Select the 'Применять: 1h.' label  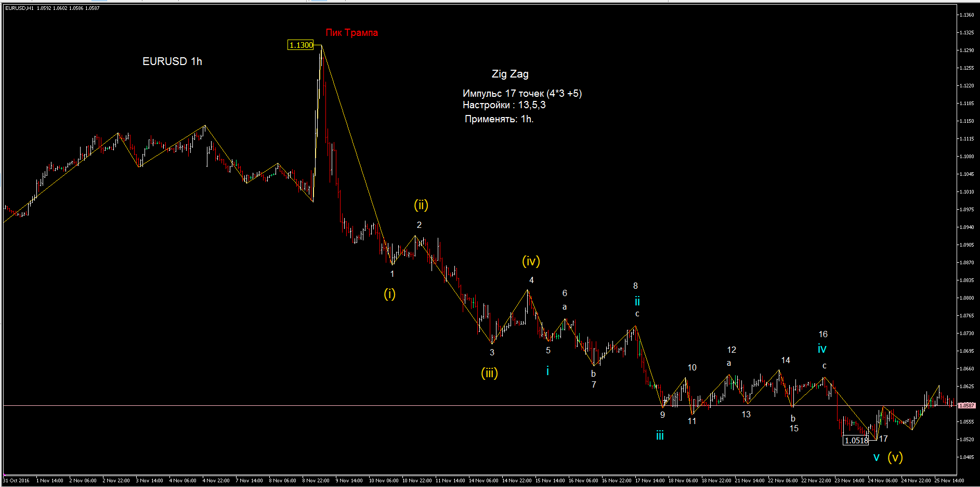tap(499, 119)
